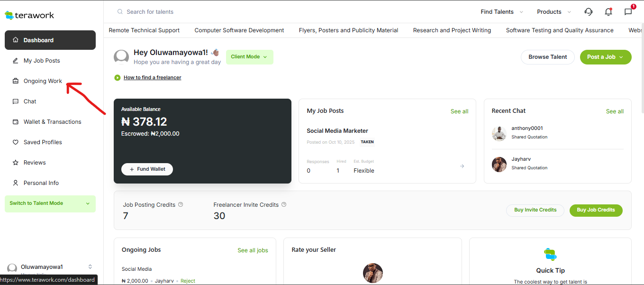Open the notifications bell icon
The width and height of the screenshot is (644, 285).
tap(608, 12)
